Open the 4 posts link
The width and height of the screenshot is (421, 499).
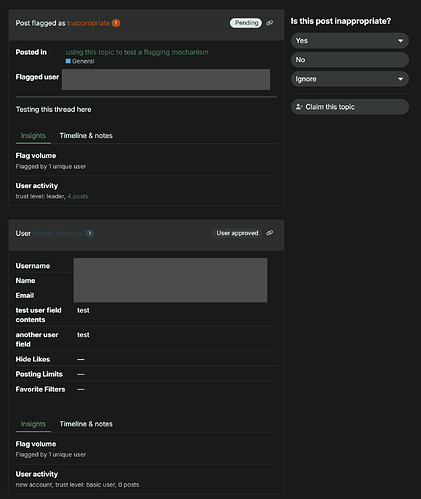78,196
